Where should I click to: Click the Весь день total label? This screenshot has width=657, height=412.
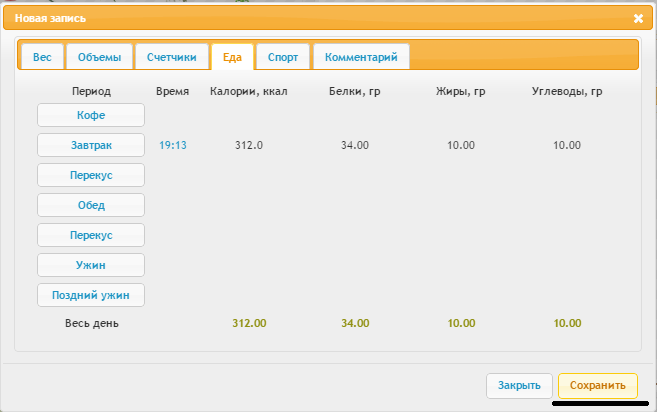coord(92,324)
